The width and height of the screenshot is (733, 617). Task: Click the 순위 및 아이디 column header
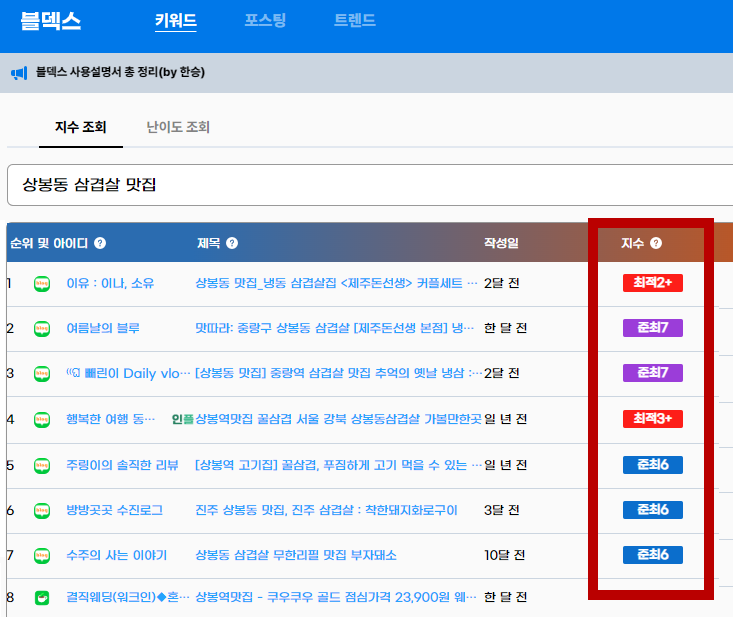(49, 243)
